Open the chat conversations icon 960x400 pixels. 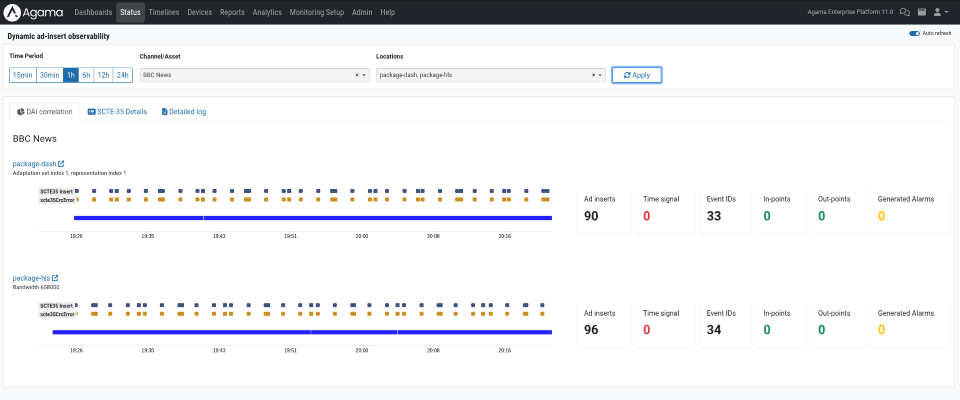[905, 12]
